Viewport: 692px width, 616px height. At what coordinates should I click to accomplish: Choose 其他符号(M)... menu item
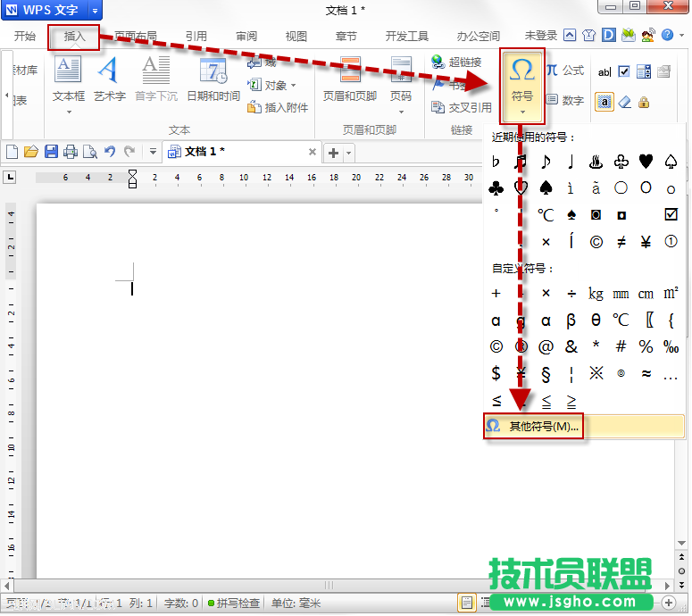click(584, 426)
